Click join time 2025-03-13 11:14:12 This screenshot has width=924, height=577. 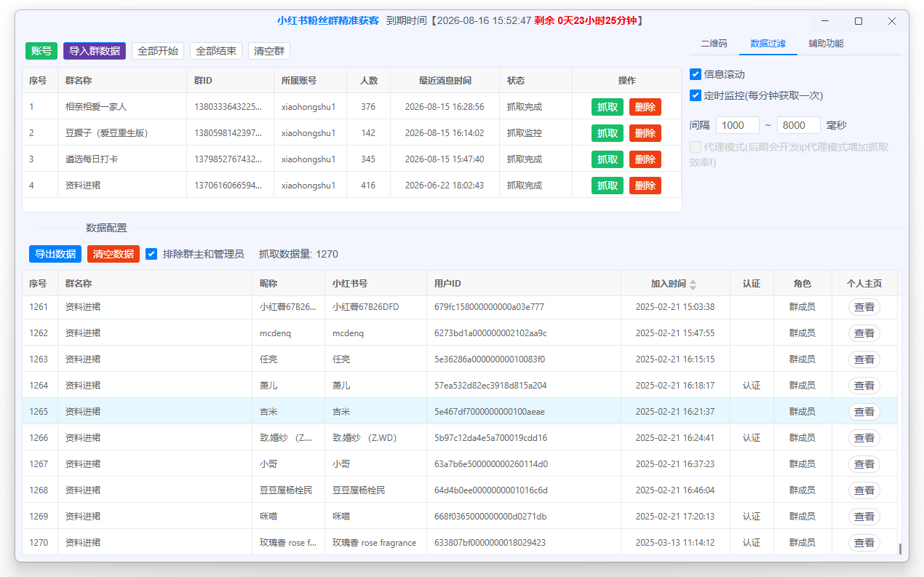click(x=675, y=543)
